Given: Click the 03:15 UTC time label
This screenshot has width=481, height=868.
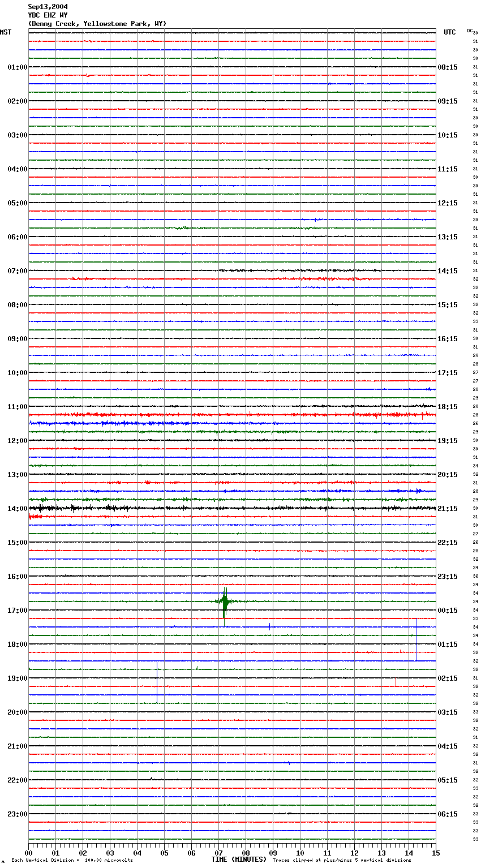Looking at the screenshot, I should [x=448, y=712].
